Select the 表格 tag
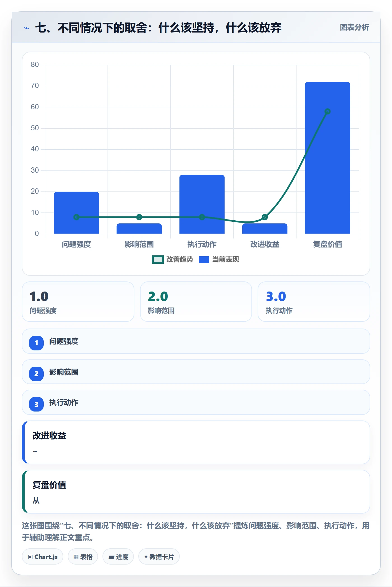The height and width of the screenshot is (587, 392). [x=83, y=557]
